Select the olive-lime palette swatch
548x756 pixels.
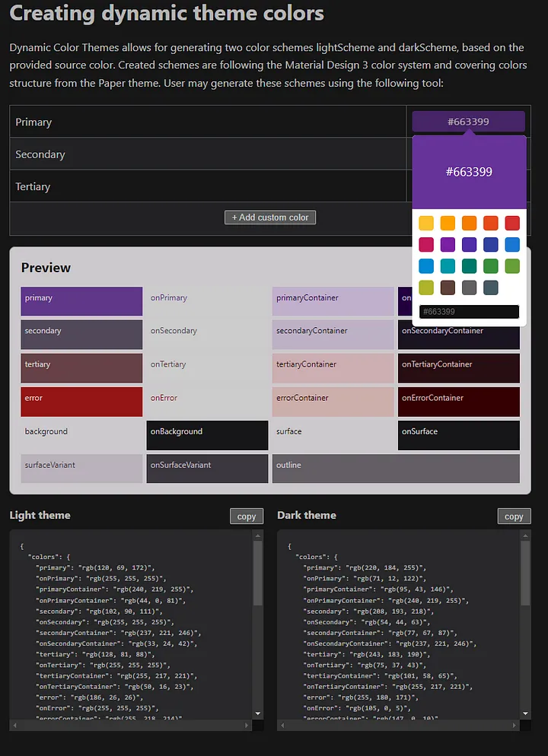[x=426, y=287]
